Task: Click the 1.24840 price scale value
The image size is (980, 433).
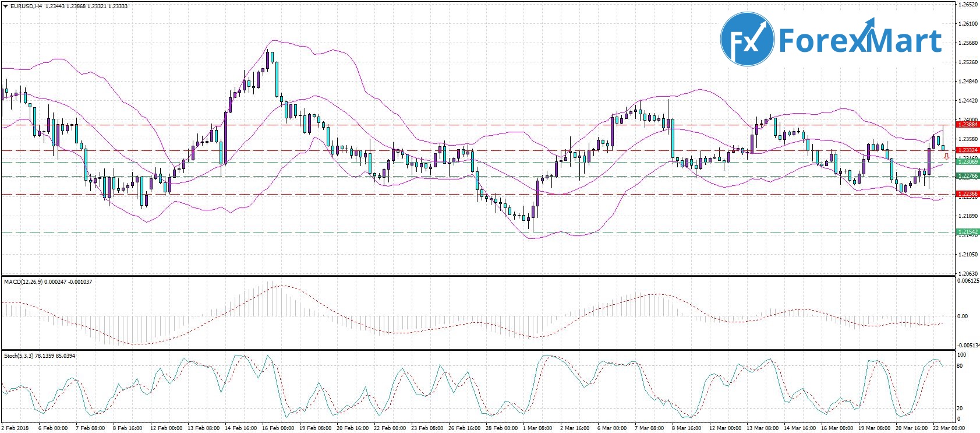Action: point(968,82)
